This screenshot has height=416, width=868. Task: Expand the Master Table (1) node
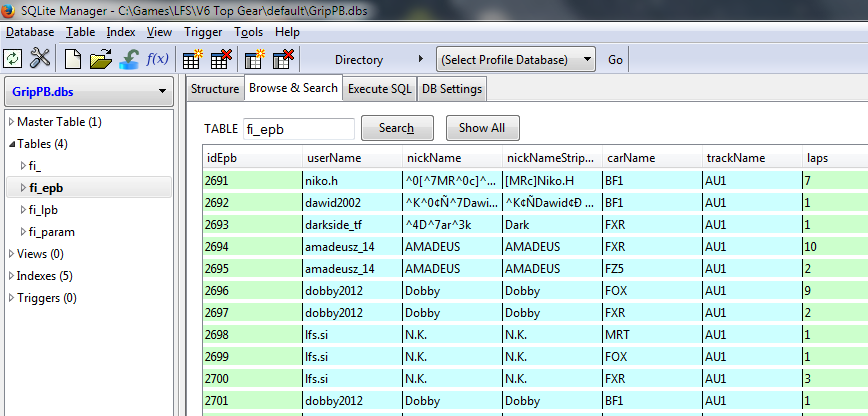click(x=12, y=122)
